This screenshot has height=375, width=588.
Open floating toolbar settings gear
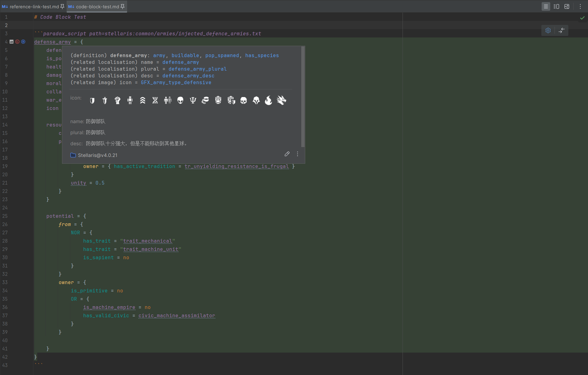548,30
